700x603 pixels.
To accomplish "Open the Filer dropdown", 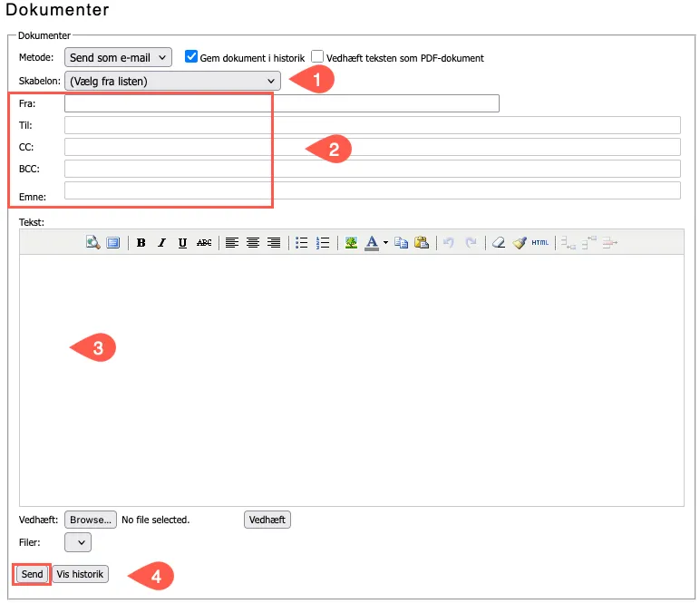I will (78, 542).
